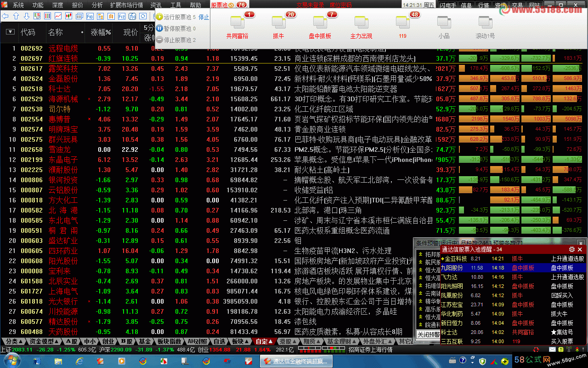Select 金亚科技 row in reminder popup

[513, 259]
